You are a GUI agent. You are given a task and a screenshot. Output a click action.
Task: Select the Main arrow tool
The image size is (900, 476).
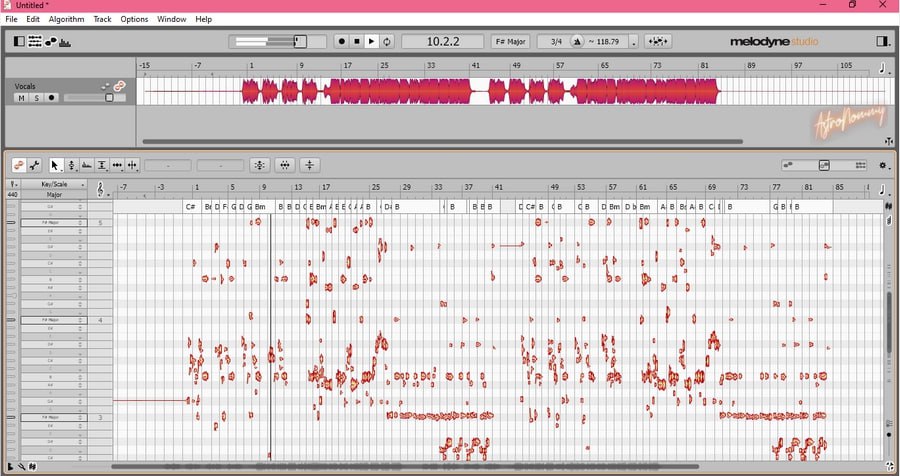point(55,165)
